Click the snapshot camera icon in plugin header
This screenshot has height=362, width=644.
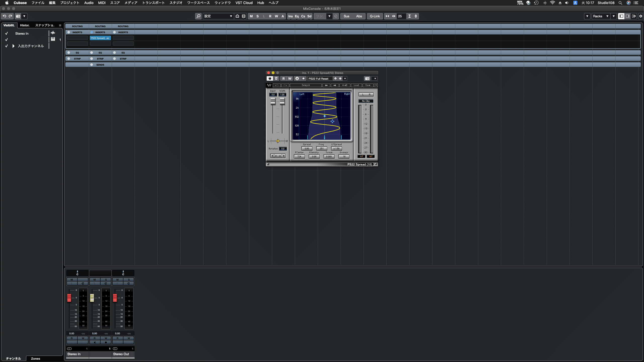(367, 78)
